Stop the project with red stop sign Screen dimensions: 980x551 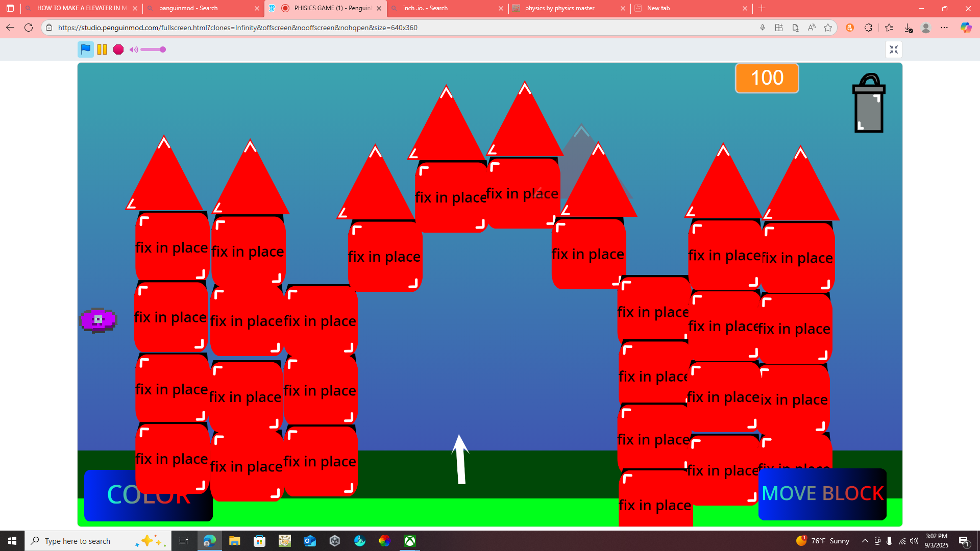pos(118,49)
